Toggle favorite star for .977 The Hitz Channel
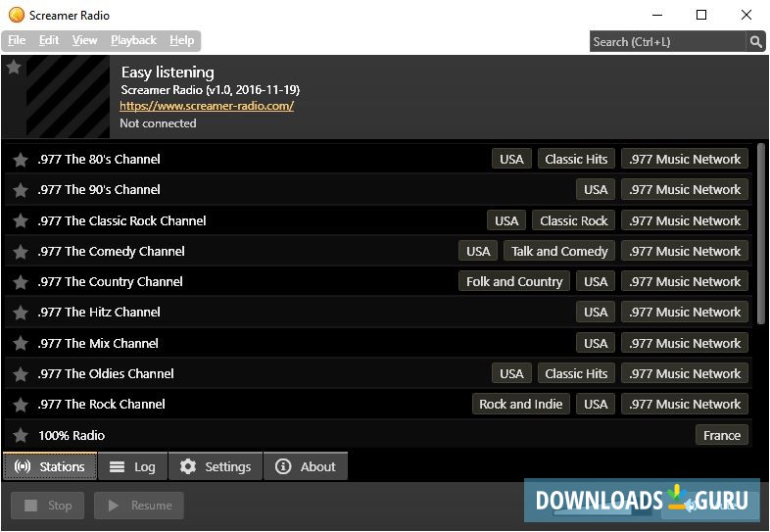This screenshot has width=770, height=532. point(21,313)
